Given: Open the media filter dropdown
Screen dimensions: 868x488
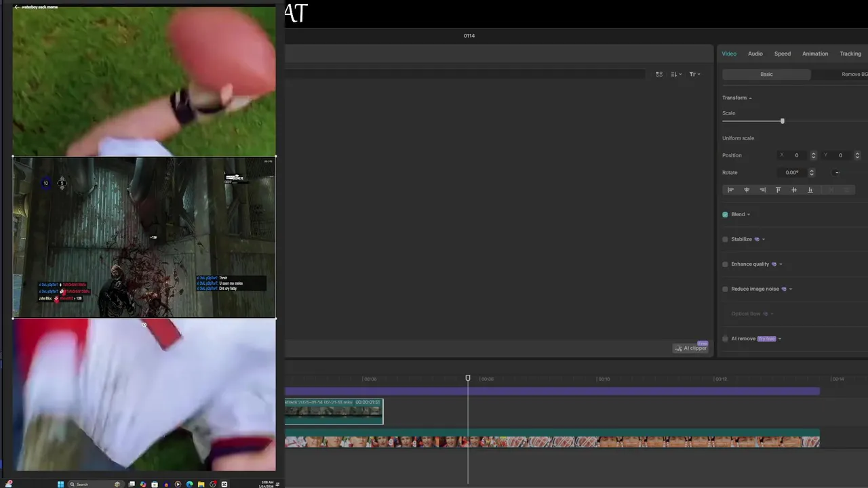Looking at the screenshot, I should [694, 74].
